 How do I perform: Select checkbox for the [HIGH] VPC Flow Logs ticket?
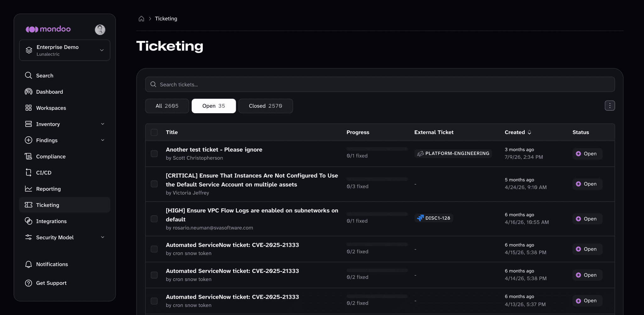click(x=154, y=219)
